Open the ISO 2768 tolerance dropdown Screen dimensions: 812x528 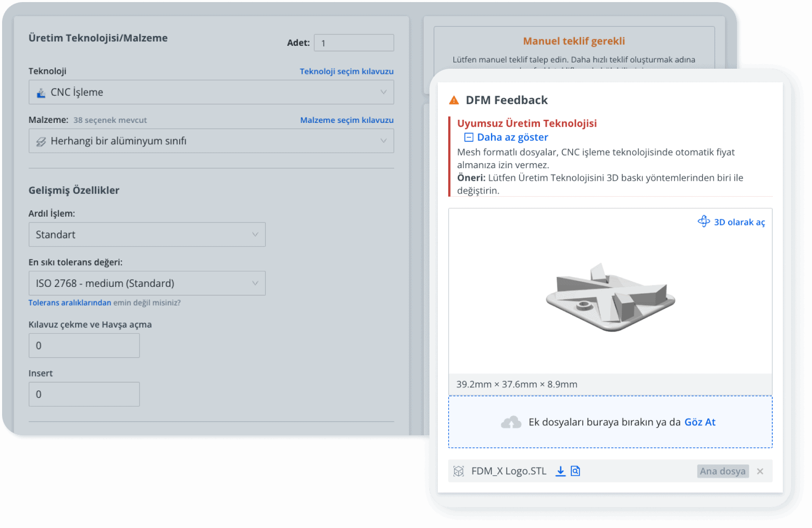click(147, 283)
